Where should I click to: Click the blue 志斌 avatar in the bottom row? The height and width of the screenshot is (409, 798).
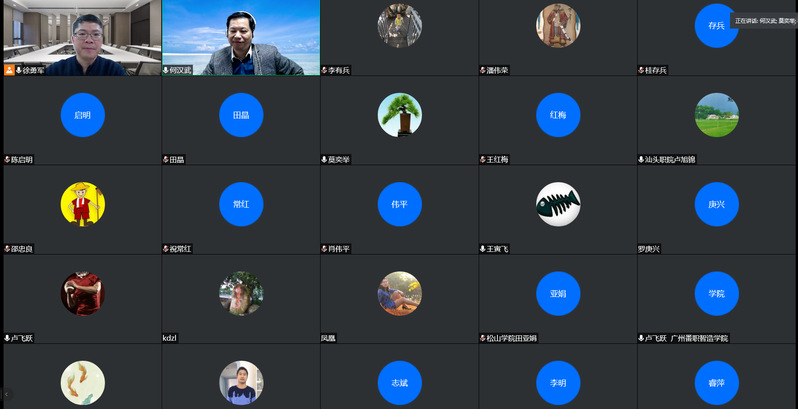click(x=399, y=383)
